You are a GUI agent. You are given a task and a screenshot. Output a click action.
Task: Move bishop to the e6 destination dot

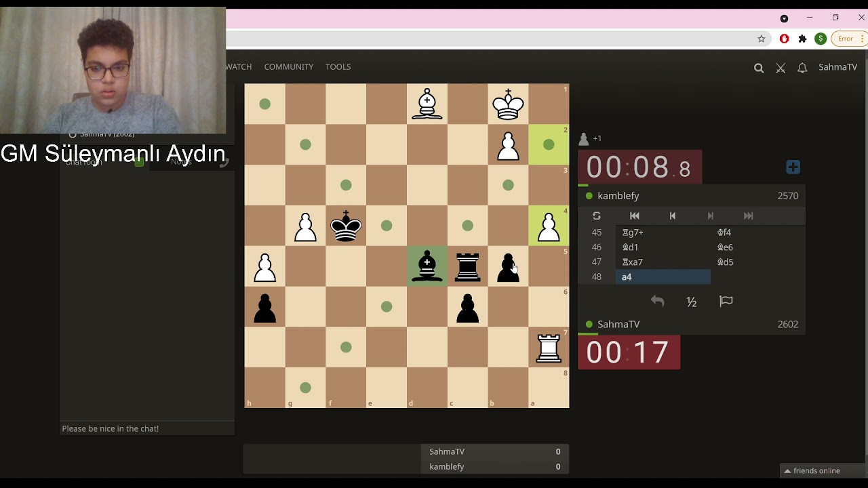point(387,307)
